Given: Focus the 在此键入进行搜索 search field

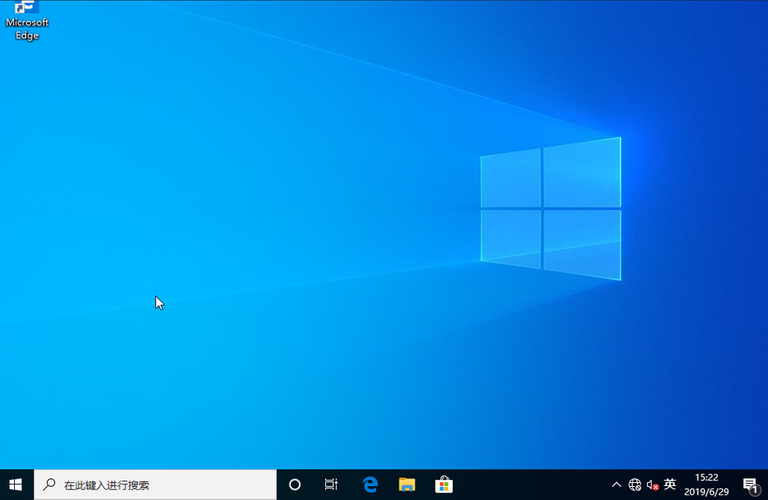Looking at the screenshot, I should (160, 485).
